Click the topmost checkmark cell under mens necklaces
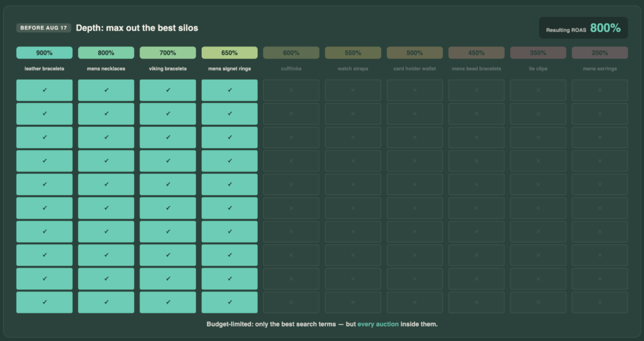The image size is (644, 341). (x=106, y=90)
